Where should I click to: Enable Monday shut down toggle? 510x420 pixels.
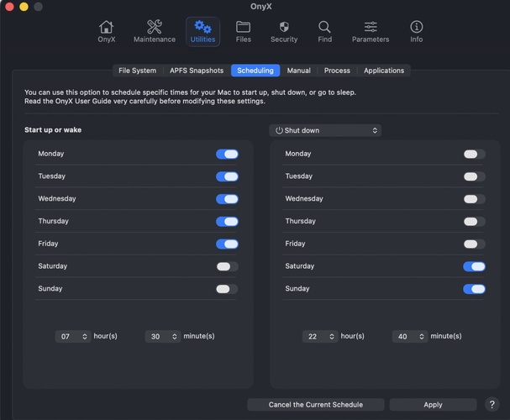coord(474,154)
